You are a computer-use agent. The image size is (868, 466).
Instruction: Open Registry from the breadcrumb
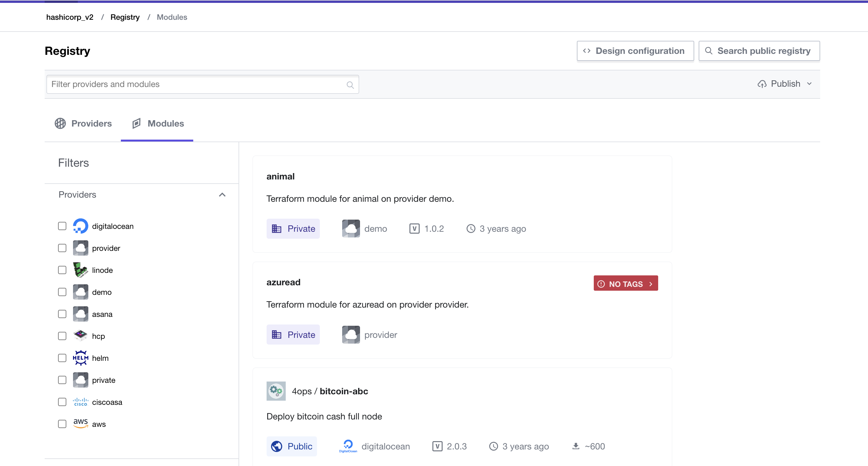125,17
